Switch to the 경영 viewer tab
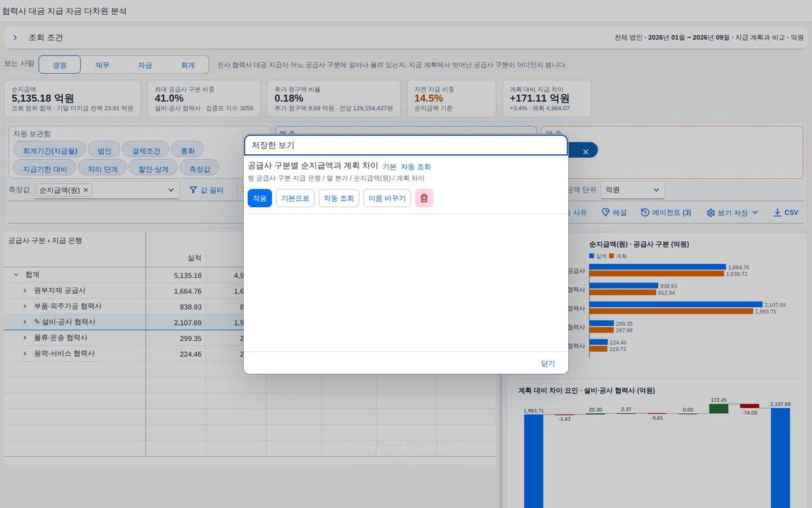Viewport: 812px width, 508px height. 60,65
